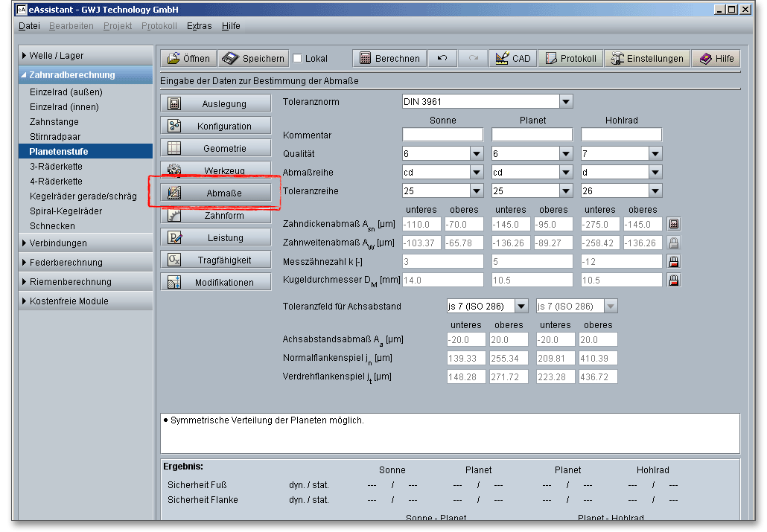This screenshot has width=767, height=532.
Task: Click the Hilfe book button
Action: [x=716, y=59]
